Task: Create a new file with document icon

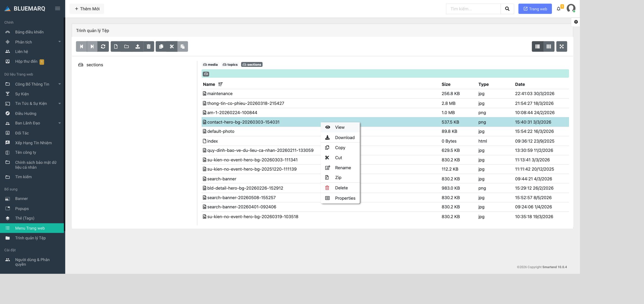Action: click(x=116, y=46)
